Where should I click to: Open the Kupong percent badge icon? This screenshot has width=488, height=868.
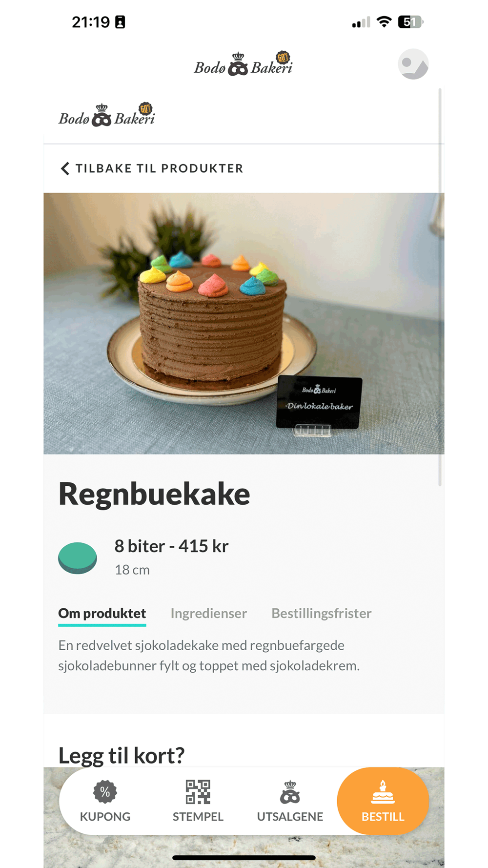pyautogui.click(x=105, y=792)
